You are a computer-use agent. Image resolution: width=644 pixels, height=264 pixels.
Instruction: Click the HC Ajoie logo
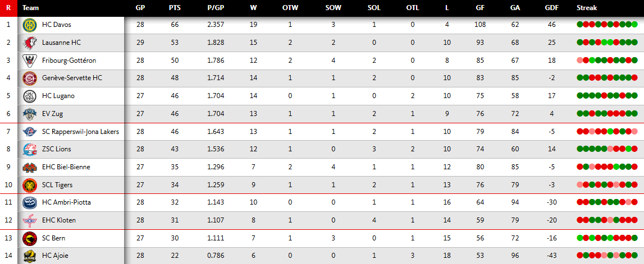point(29,256)
